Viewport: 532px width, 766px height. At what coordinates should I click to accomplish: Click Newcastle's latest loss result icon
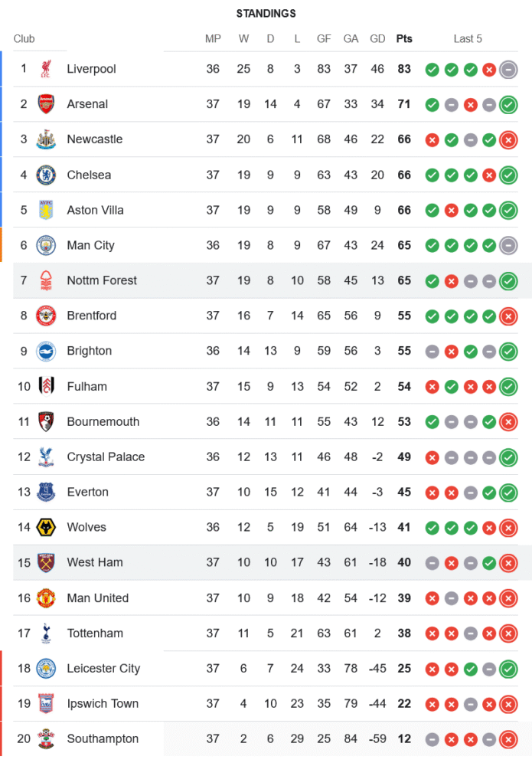(x=508, y=139)
